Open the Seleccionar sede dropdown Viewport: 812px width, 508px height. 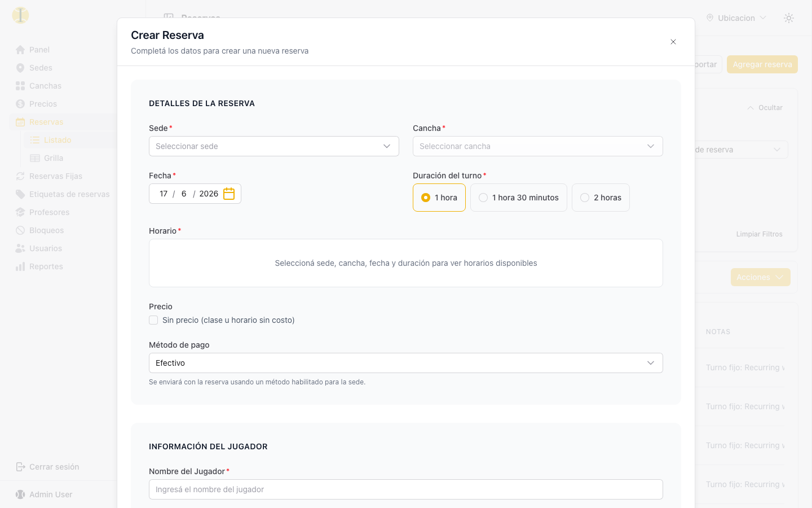tap(274, 146)
